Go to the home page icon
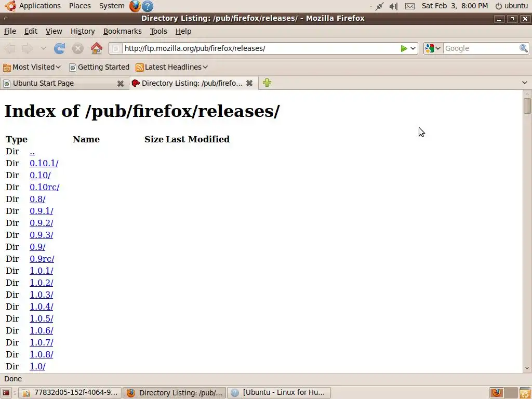Image resolution: width=532 pixels, height=399 pixels. point(97,48)
